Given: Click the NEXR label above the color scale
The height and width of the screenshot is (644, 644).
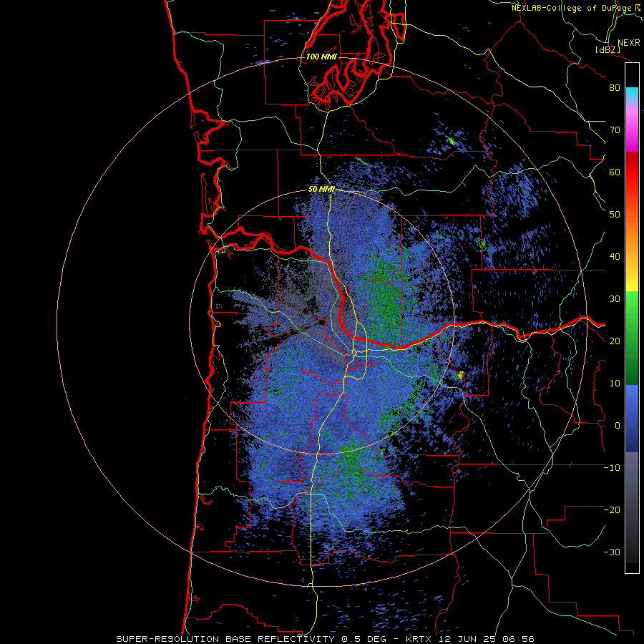Looking at the screenshot, I should (628, 43).
